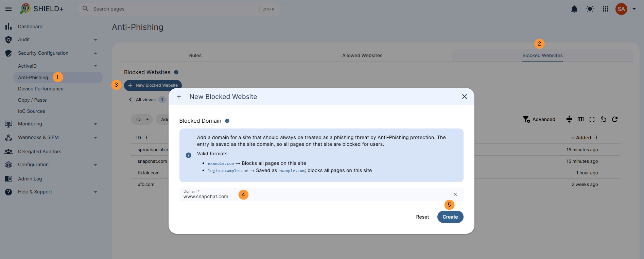The image size is (644, 259).
Task: Open the SA user avatar
Action: [x=621, y=9]
